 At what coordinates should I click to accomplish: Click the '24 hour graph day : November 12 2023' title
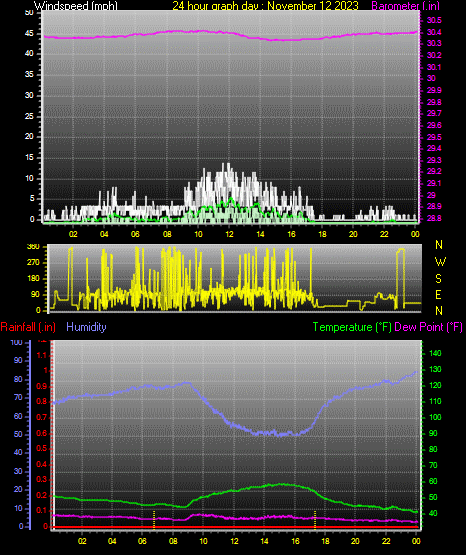tap(265, 5)
